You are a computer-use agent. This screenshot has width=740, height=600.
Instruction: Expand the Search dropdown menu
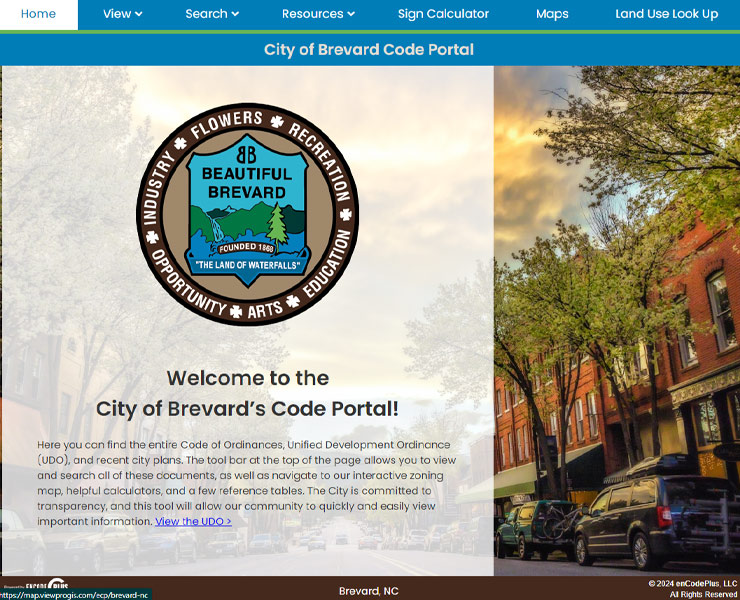(212, 14)
